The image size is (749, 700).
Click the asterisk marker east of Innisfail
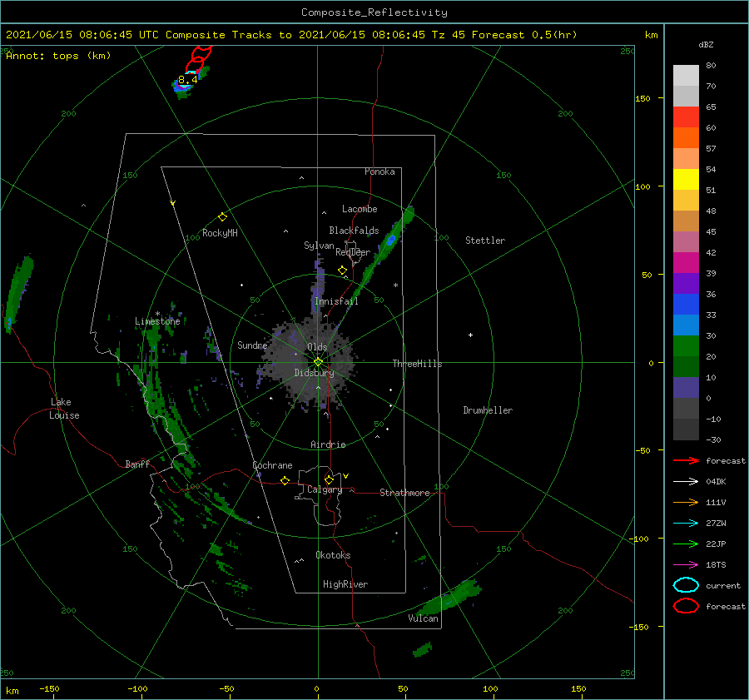(x=395, y=285)
